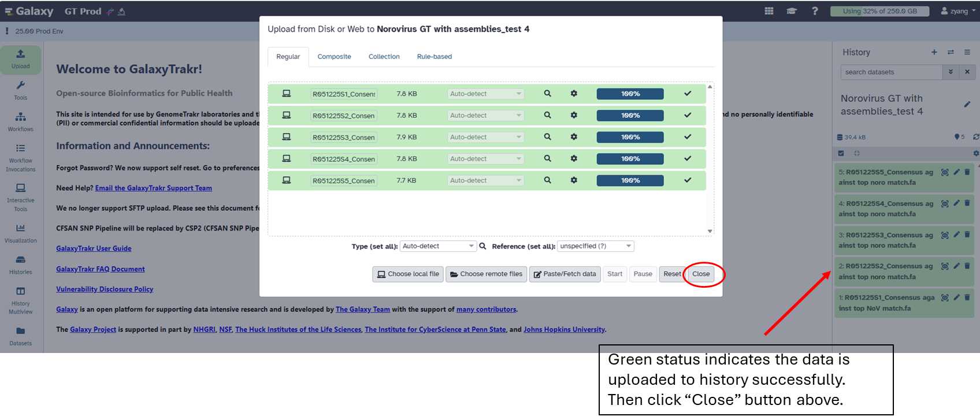
Task: Click the checkmark on R051225S2 upload row
Action: point(688,116)
